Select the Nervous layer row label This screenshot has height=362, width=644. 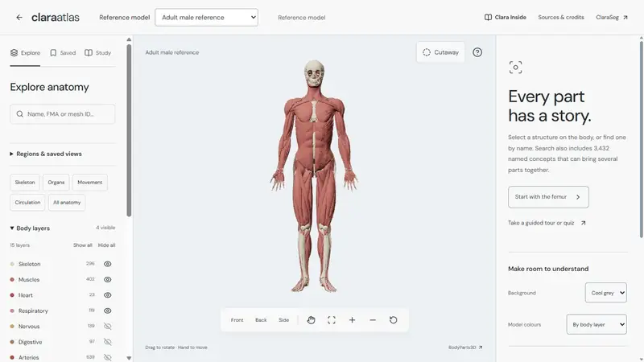[29, 327]
